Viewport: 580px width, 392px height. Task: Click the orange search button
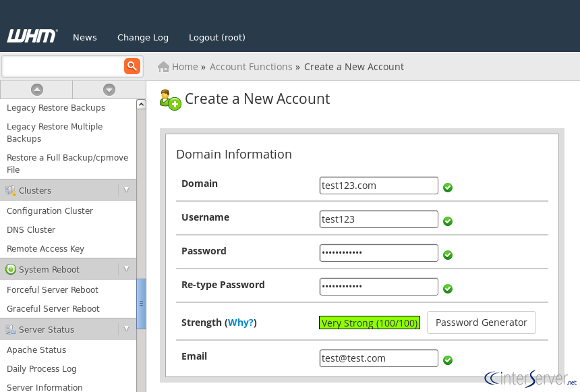(132, 66)
